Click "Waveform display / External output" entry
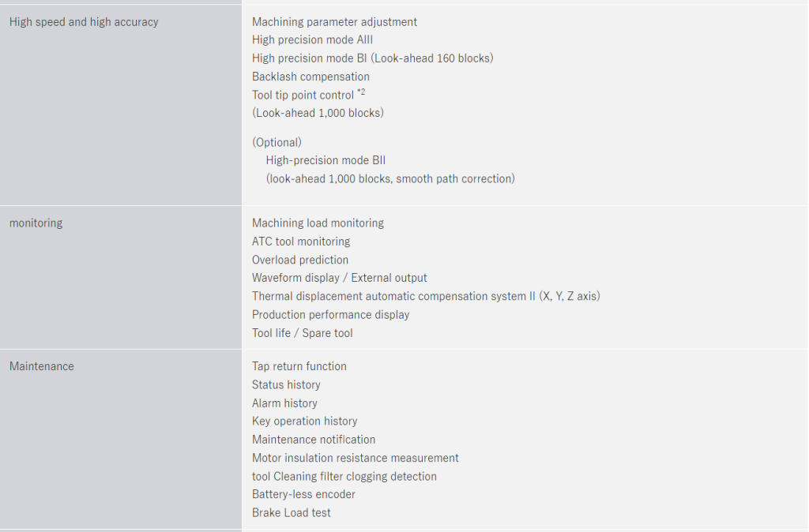Image resolution: width=809 pixels, height=532 pixels. coord(340,278)
